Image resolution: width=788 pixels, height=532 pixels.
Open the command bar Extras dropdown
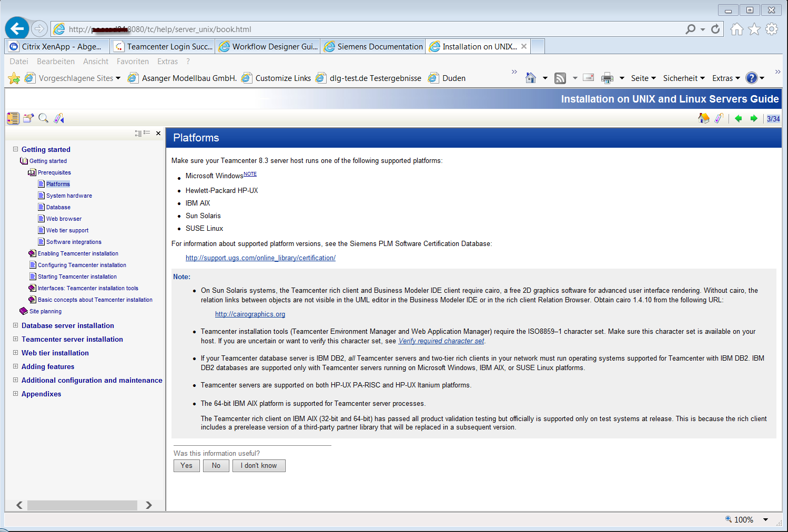[x=726, y=78]
